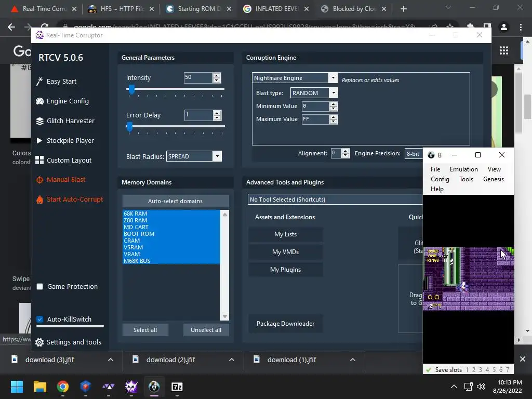Open the View menu in the emulator
532x399 pixels.
pyautogui.click(x=494, y=169)
